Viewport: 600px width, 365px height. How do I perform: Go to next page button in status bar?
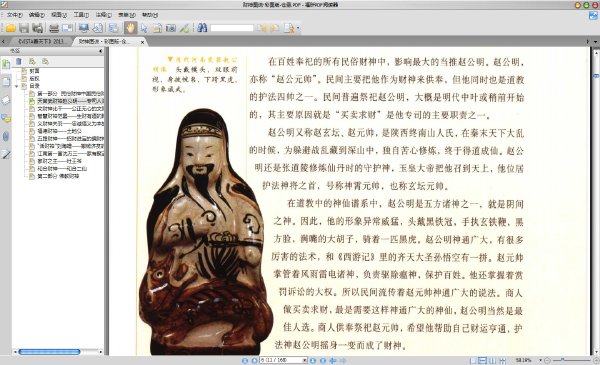313,360
